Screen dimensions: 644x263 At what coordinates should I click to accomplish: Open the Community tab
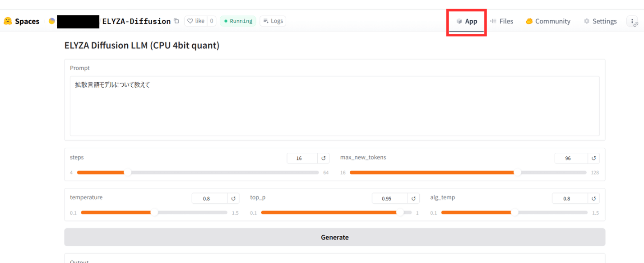point(548,21)
